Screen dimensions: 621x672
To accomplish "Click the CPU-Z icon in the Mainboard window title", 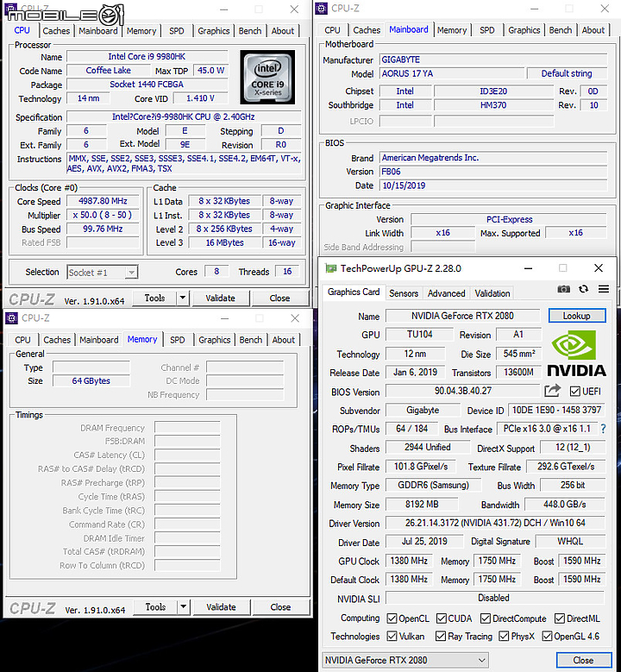I will pos(321,8).
